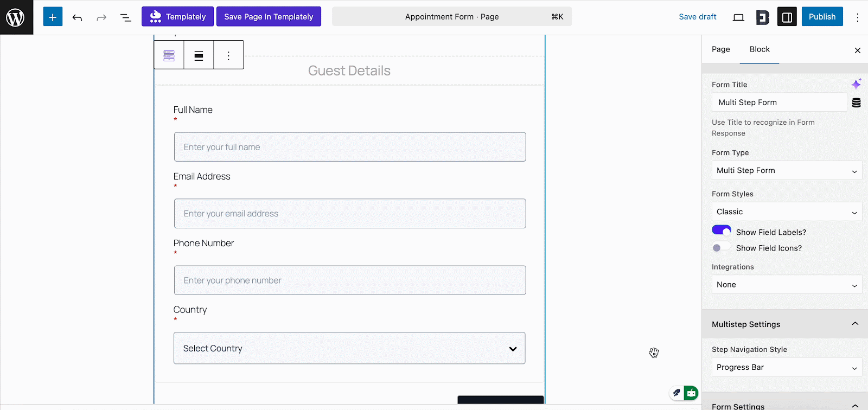Select the Guest Details heading
The height and width of the screenshot is (410, 868).
coord(349,71)
